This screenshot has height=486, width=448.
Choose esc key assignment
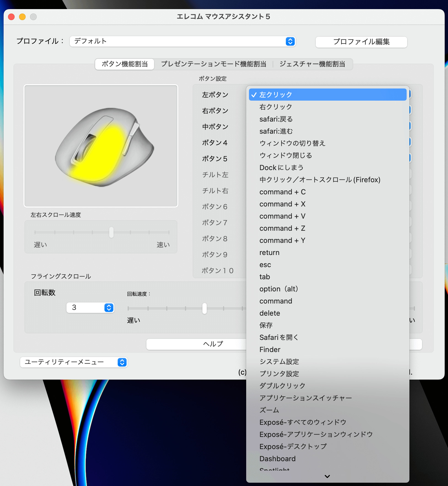click(x=328, y=264)
